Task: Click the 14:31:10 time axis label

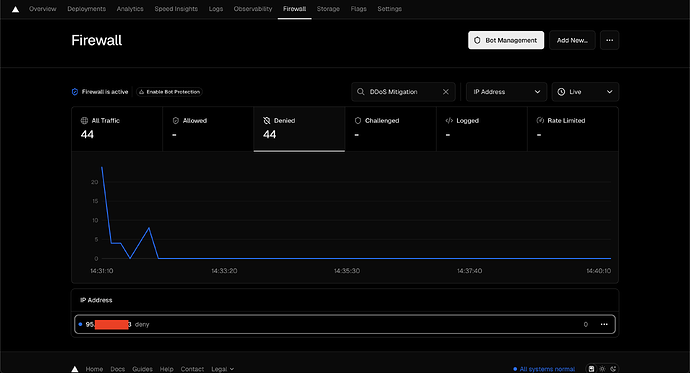Action: (x=102, y=271)
